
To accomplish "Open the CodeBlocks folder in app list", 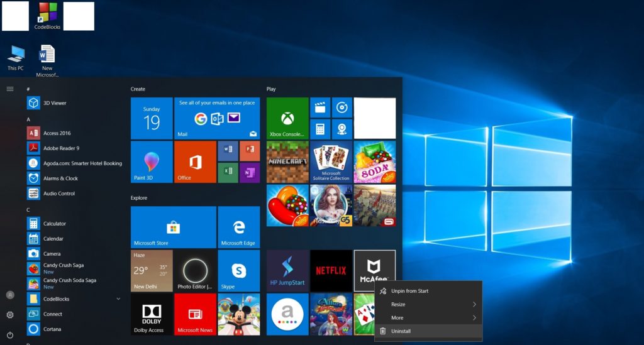I will click(x=74, y=299).
